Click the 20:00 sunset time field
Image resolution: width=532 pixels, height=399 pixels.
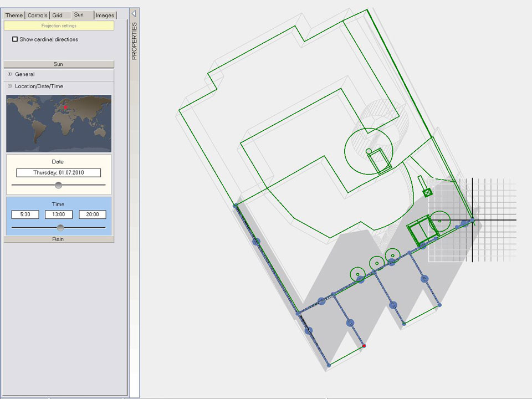[x=93, y=214]
